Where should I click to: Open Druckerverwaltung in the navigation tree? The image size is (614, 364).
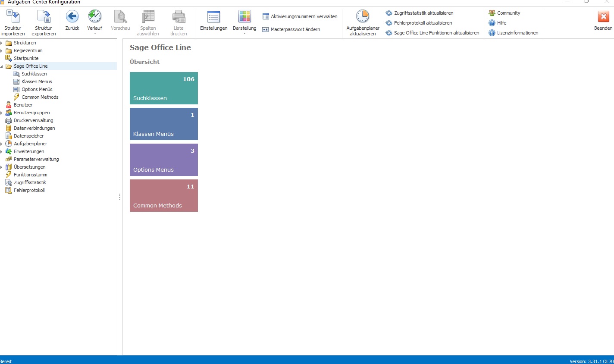click(x=33, y=120)
